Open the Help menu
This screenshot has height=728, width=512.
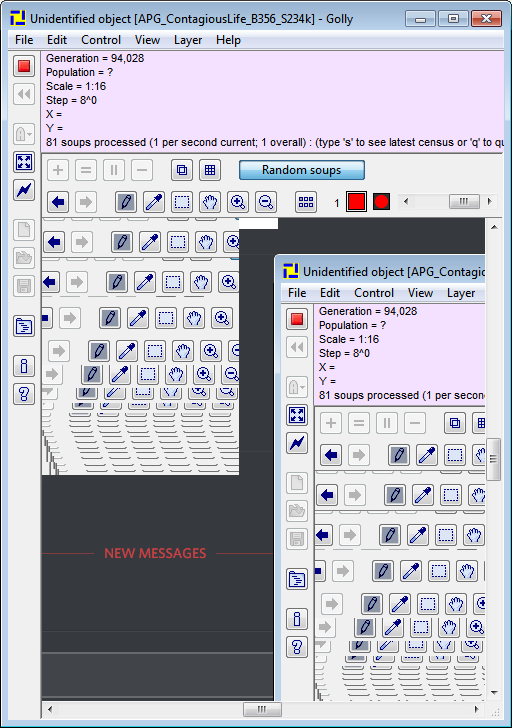pos(228,40)
